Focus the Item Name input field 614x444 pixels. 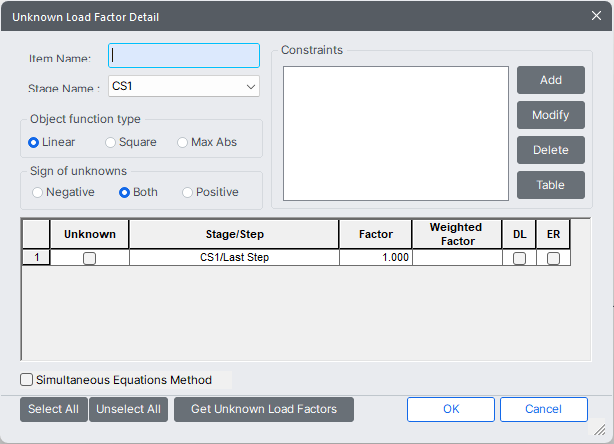(x=184, y=56)
